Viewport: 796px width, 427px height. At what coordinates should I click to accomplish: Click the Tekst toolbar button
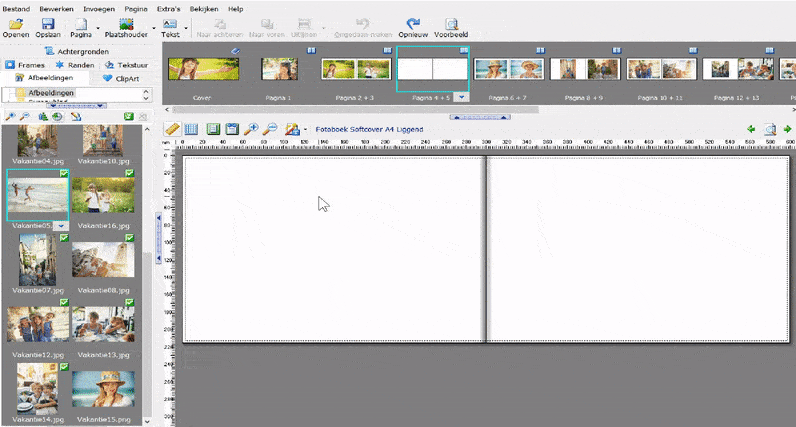click(x=170, y=26)
